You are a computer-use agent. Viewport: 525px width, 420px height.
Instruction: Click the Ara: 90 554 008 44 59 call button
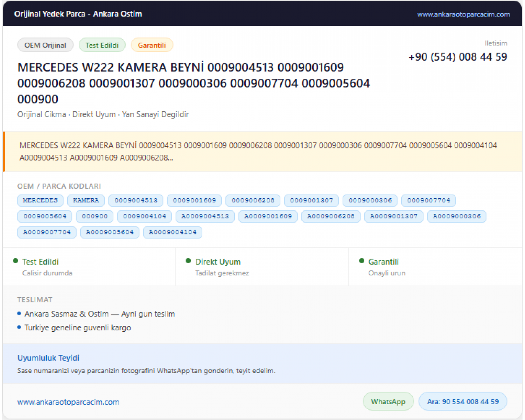(463, 401)
